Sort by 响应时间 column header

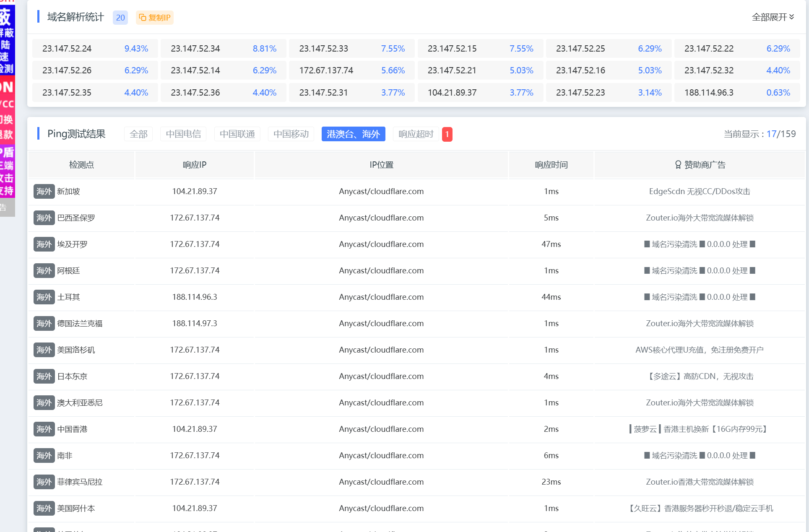551,165
